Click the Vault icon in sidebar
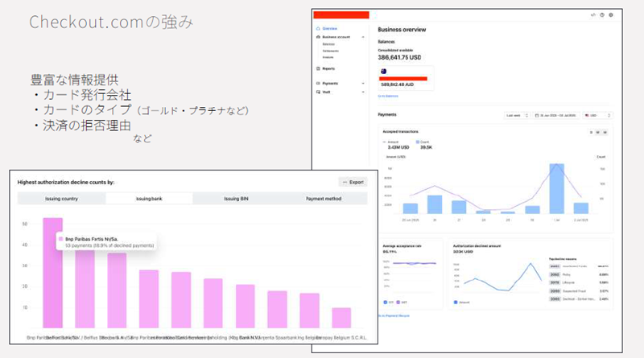 (318, 93)
